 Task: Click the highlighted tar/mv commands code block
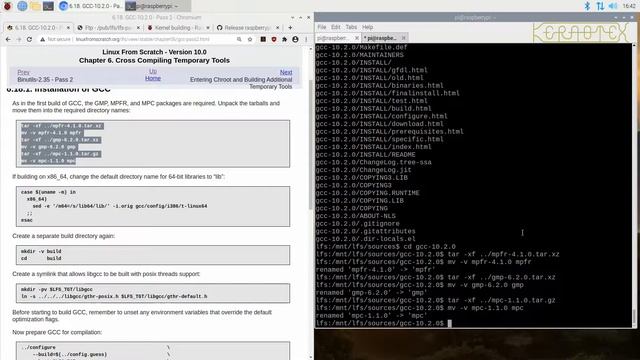pyautogui.click(x=153, y=143)
